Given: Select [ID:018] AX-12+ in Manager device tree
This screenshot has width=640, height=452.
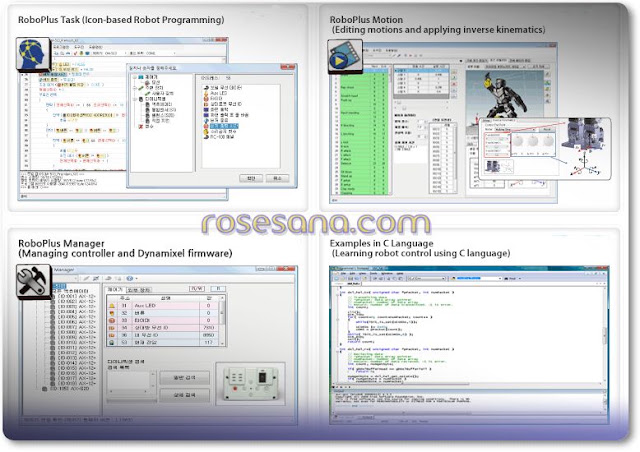Looking at the screenshot, I should point(77,383).
